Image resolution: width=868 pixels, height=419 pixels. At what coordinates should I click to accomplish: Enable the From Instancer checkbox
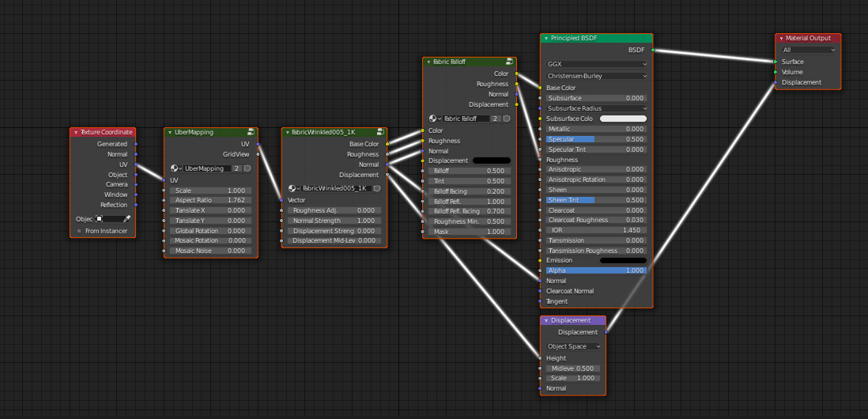[79, 231]
